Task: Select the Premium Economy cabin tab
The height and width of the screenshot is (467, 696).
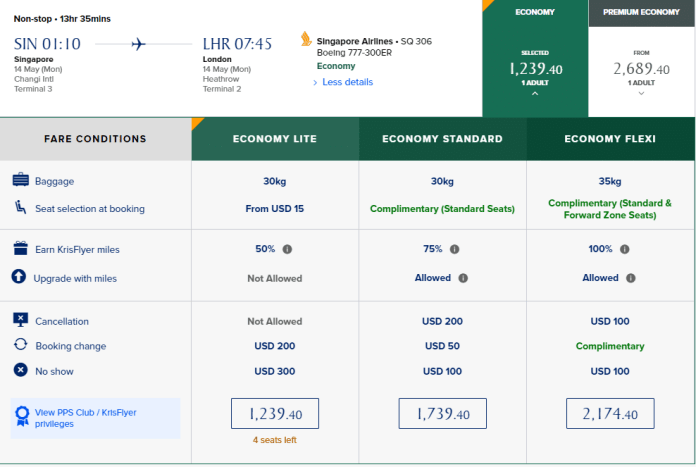Action: click(641, 58)
